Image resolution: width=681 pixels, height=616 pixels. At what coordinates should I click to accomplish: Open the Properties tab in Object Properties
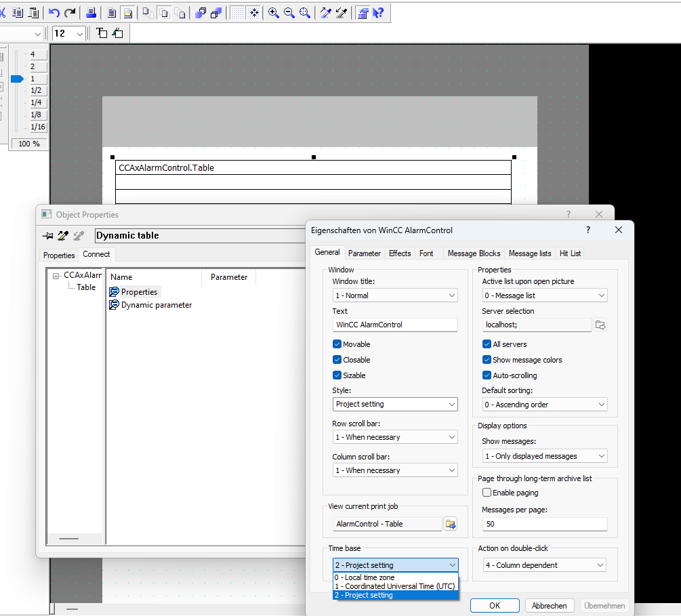tap(59, 255)
